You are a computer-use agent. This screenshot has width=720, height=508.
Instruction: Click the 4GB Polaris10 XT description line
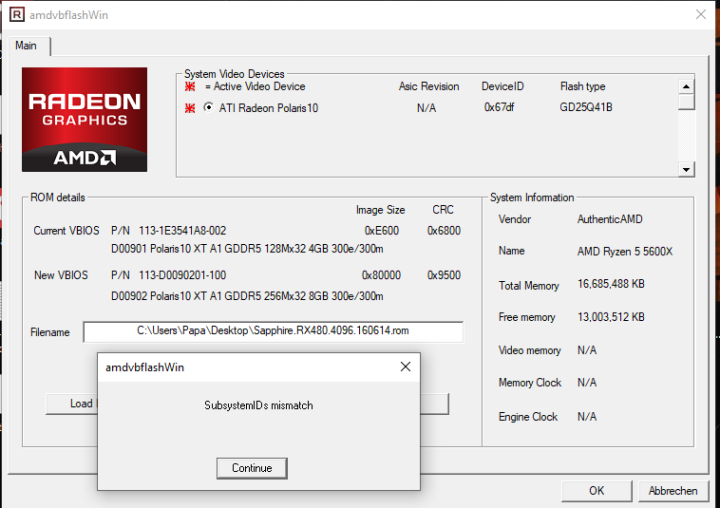[x=247, y=249]
